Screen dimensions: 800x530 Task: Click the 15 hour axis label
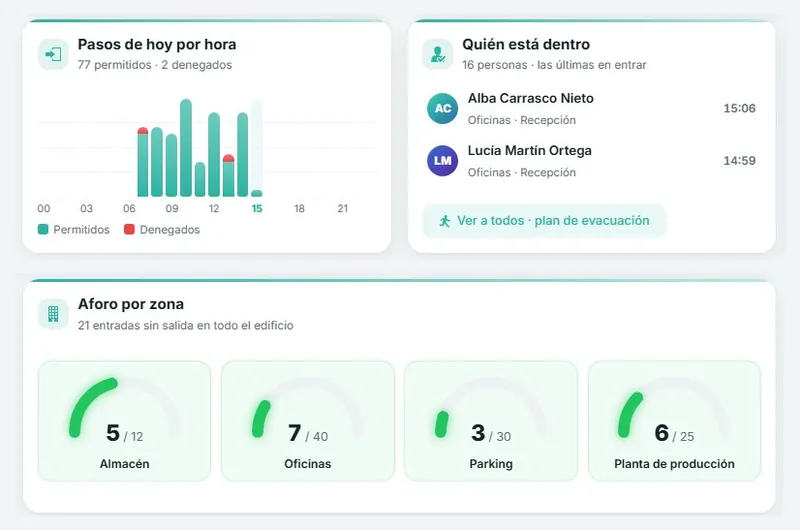pos(257,208)
